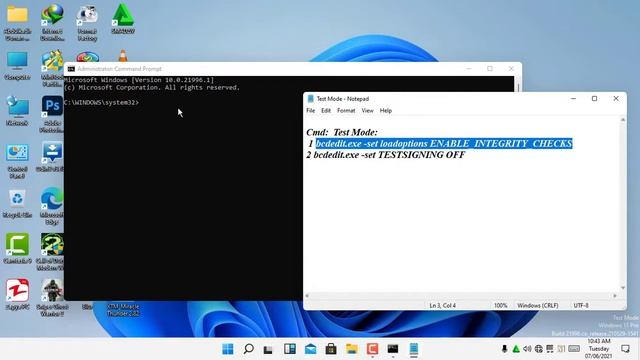The image size is (640, 360).
Task: Click the microphone tray icon
Action: click(x=504, y=349)
